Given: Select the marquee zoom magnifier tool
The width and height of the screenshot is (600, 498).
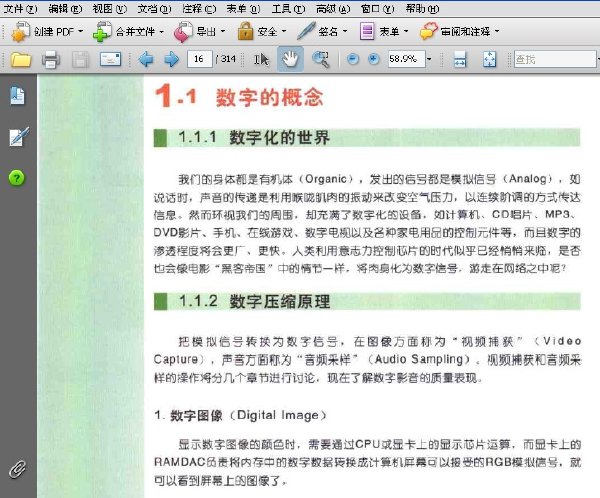Looking at the screenshot, I should (321, 59).
